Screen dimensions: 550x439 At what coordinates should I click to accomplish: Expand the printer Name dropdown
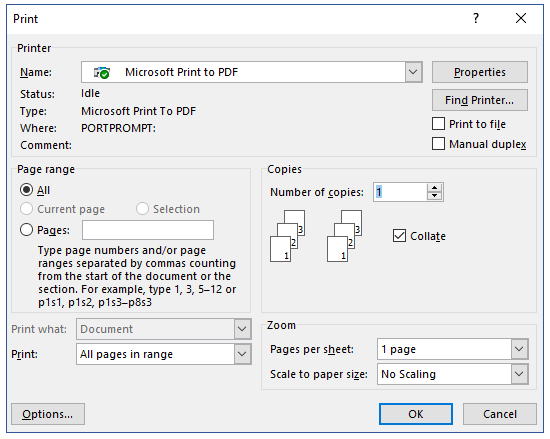[x=413, y=72]
